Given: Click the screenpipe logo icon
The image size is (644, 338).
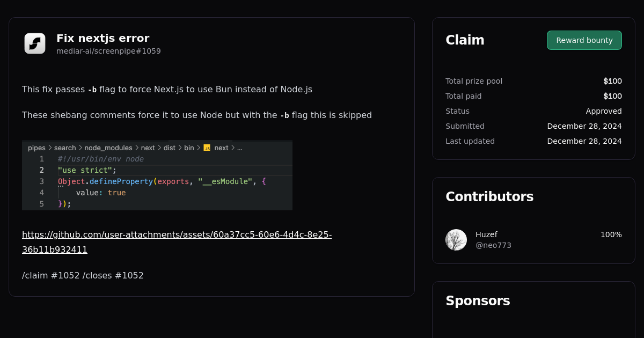Looking at the screenshot, I should pyautogui.click(x=34, y=43).
